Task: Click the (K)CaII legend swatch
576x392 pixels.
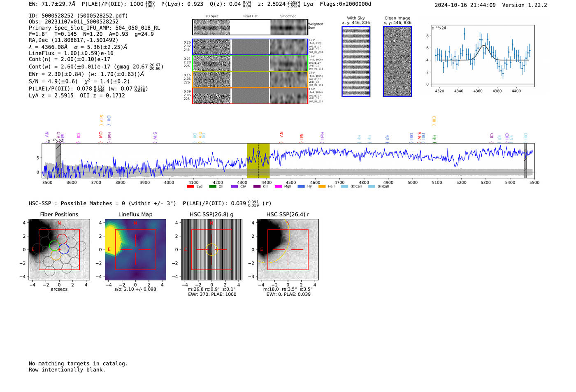Action: point(344,186)
